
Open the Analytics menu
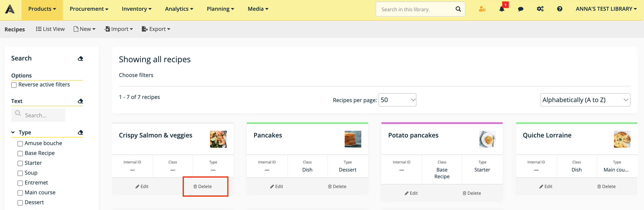(x=179, y=9)
